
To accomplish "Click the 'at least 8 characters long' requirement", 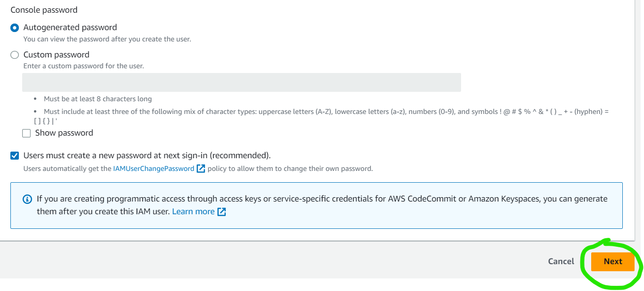I will tap(98, 99).
